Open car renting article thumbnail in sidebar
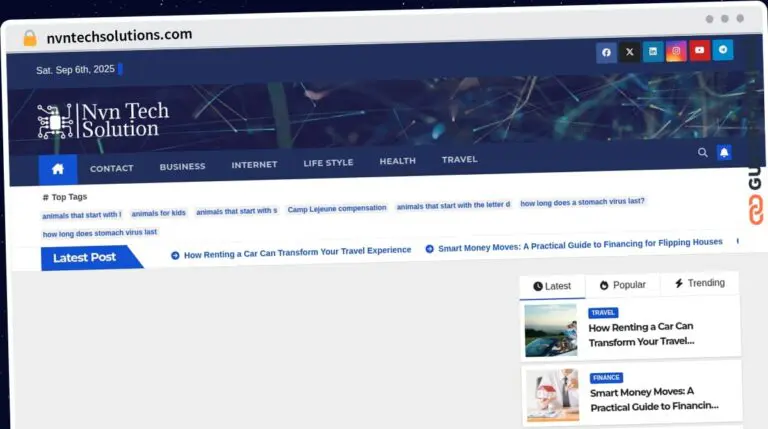Screen dimensions: 768x429 tap(551, 331)
